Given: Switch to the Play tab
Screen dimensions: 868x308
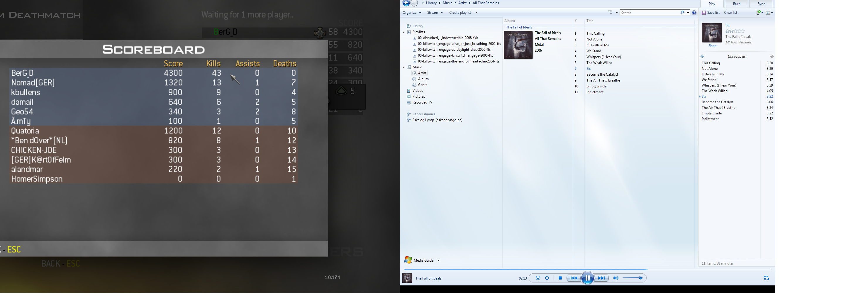Looking at the screenshot, I should click(x=712, y=4).
